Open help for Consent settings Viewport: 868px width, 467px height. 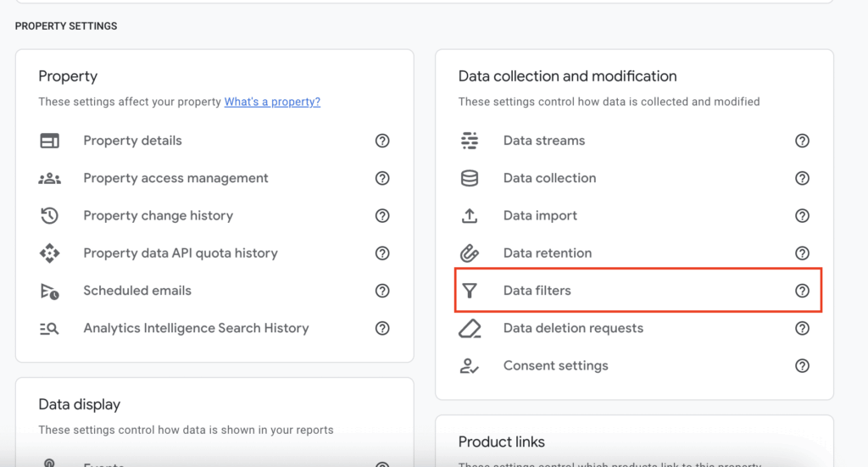point(802,366)
